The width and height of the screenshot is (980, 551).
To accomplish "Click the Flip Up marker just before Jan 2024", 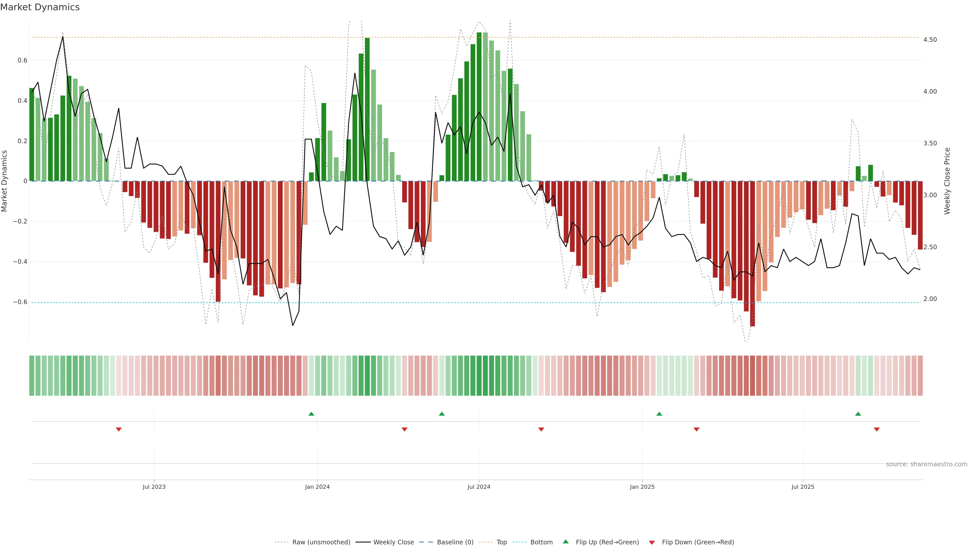I will pos(311,414).
